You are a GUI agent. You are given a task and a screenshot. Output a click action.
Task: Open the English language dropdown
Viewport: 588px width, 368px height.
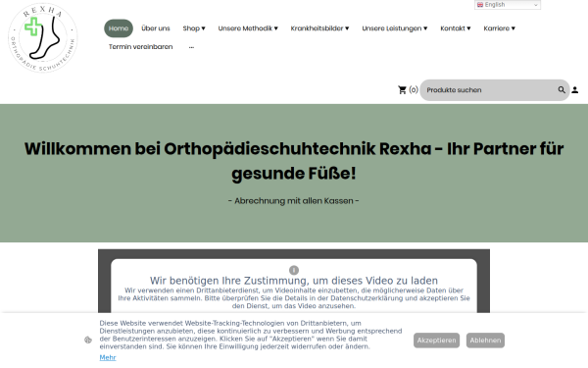coord(508,5)
